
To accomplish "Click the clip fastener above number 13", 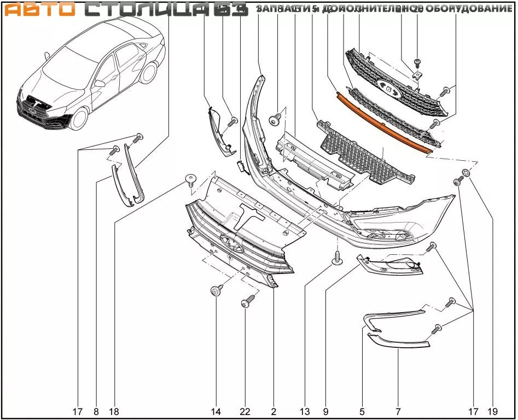I will click(x=337, y=259).
